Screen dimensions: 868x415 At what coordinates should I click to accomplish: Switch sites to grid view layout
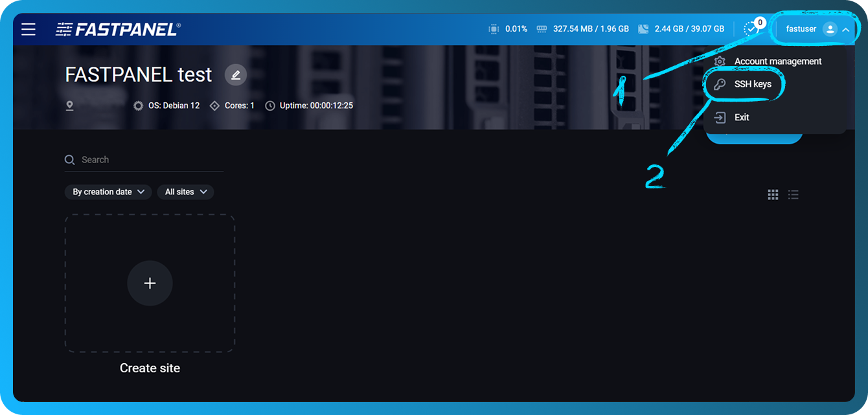pos(773,194)
